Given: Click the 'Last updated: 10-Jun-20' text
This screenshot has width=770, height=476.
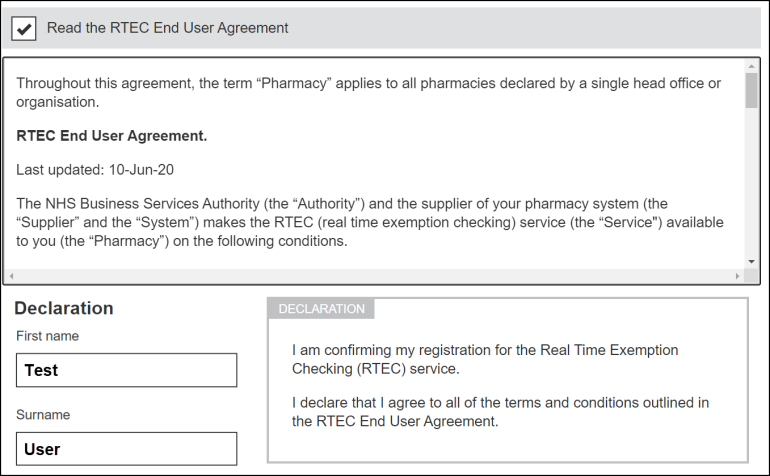Looking at the screenshot, I should (95, 170).
